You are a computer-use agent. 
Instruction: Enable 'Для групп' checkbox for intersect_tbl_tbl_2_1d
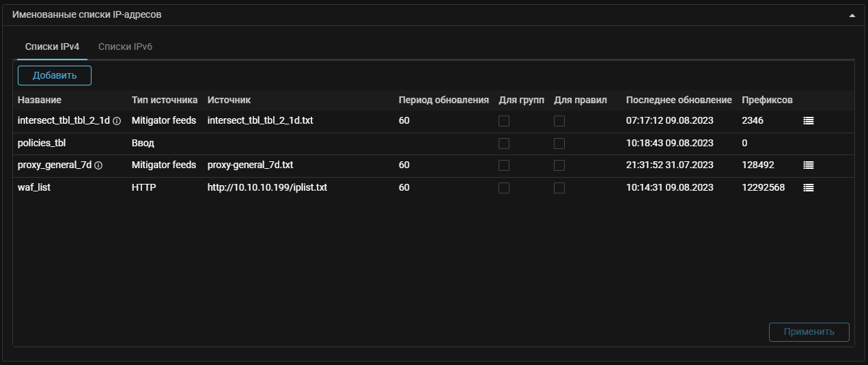(x=504, y=121)
